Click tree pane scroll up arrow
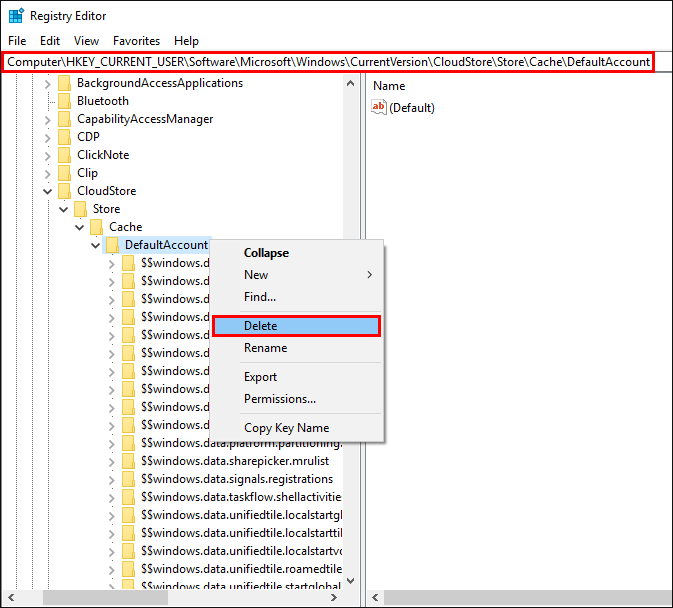 coord(351,83)
